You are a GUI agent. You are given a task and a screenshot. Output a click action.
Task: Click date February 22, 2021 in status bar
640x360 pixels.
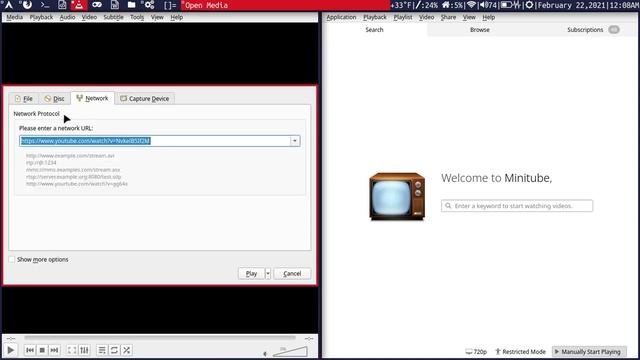(571, 5)
